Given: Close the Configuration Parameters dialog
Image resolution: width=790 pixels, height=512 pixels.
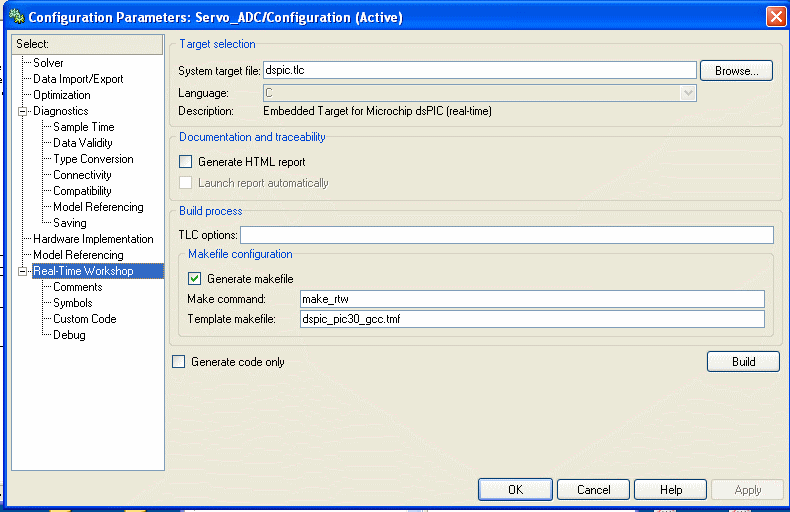Looking at the screenshot, I should tap(776, 17).
